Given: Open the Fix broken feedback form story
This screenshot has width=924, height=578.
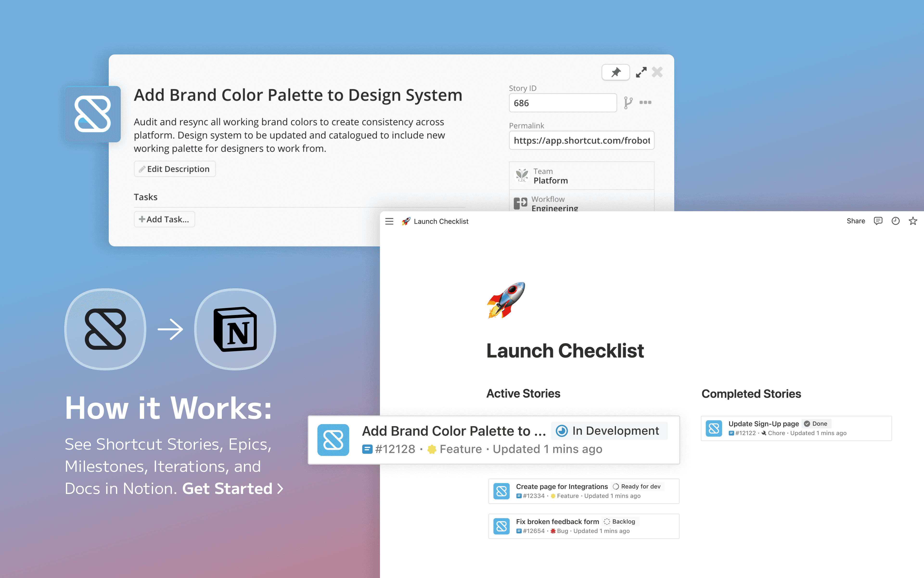Looking at the screenshot, I should tap(584, 526).
